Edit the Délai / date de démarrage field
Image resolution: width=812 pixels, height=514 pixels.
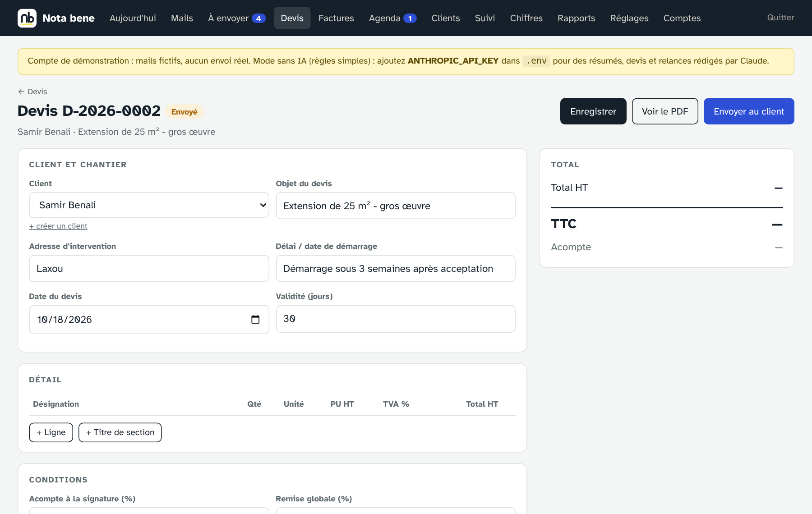point(396,269)
